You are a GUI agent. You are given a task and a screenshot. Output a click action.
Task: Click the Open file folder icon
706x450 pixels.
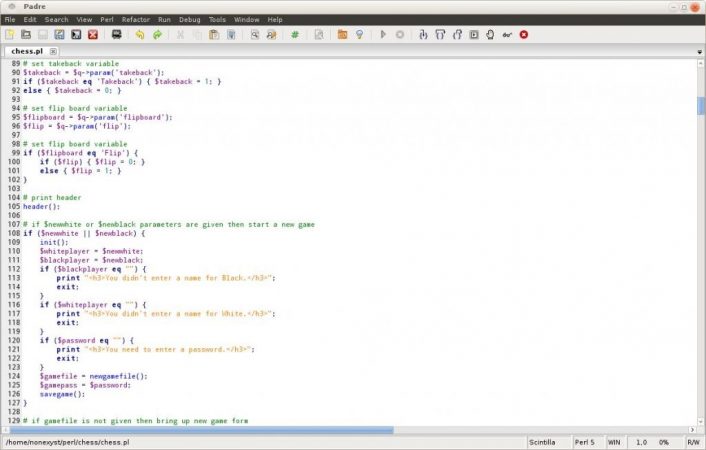[25, 34]
